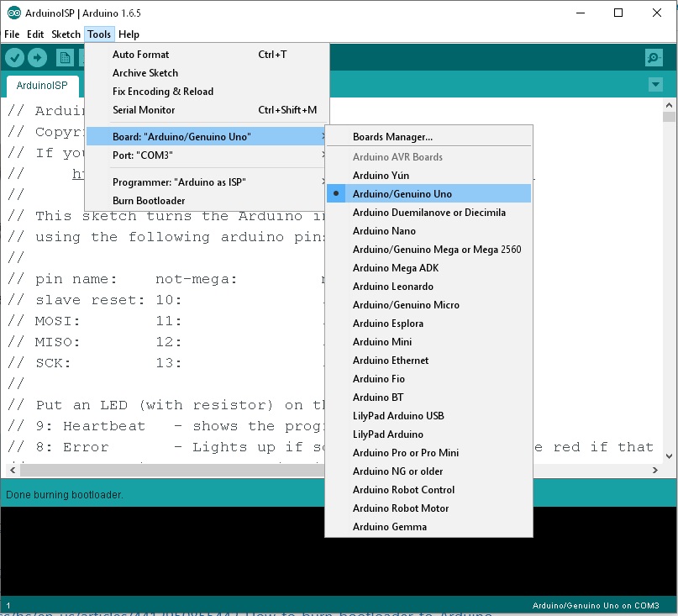Pick the LilyPad Arduino board
This screenshot has width=678, height=616.
(x=428, y=434)
